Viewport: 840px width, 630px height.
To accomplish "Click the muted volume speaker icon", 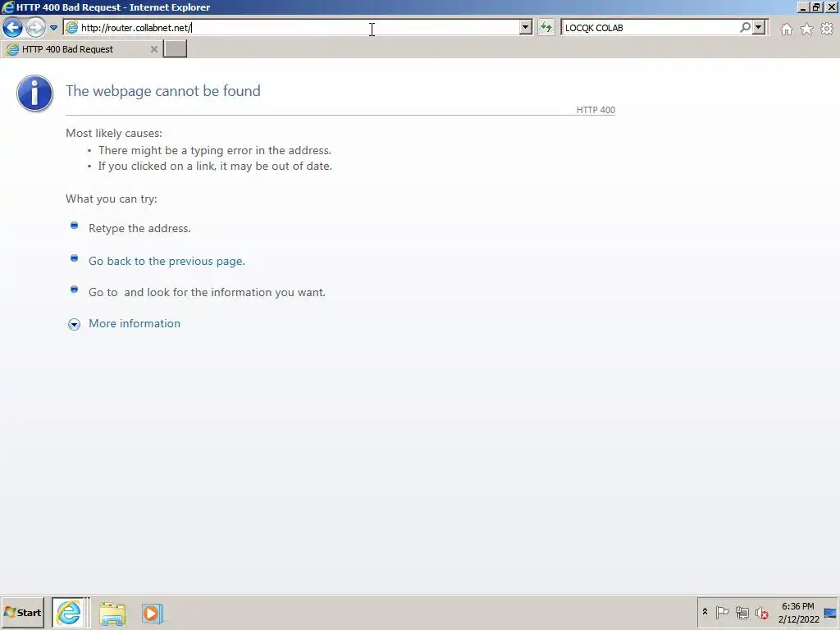I will pos(762,612).
